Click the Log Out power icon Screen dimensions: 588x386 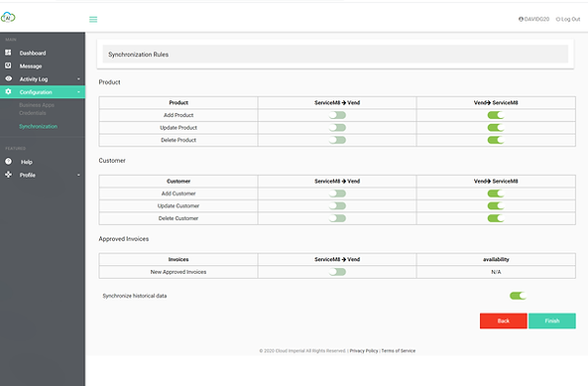558,19
